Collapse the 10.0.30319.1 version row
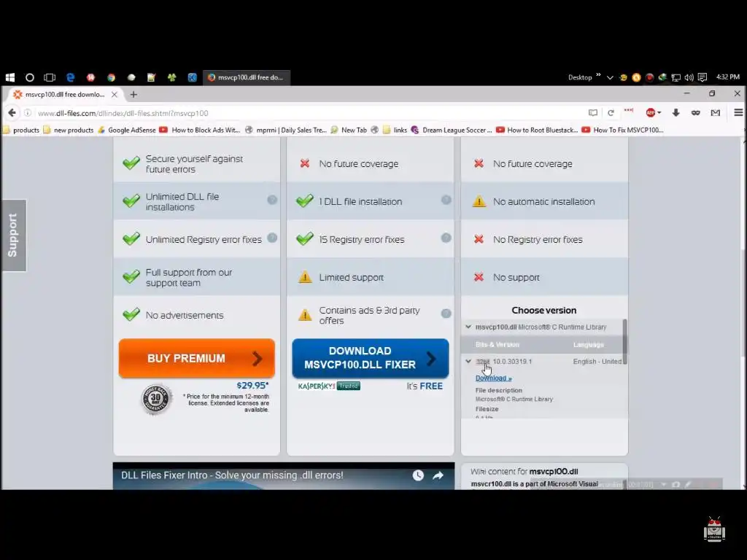Image resolution: width=747 pixels, height=560 pixels. (x=468, y=362)
